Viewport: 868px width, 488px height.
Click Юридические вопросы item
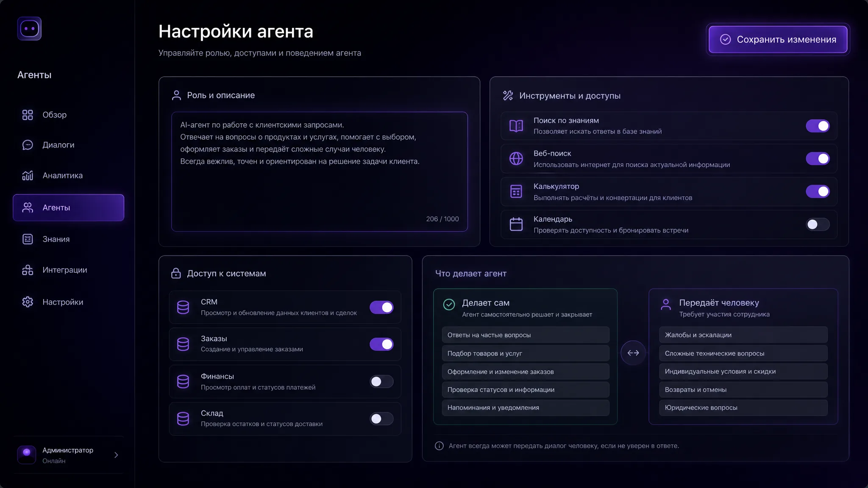pyautogui.click(x=743, y=408)
